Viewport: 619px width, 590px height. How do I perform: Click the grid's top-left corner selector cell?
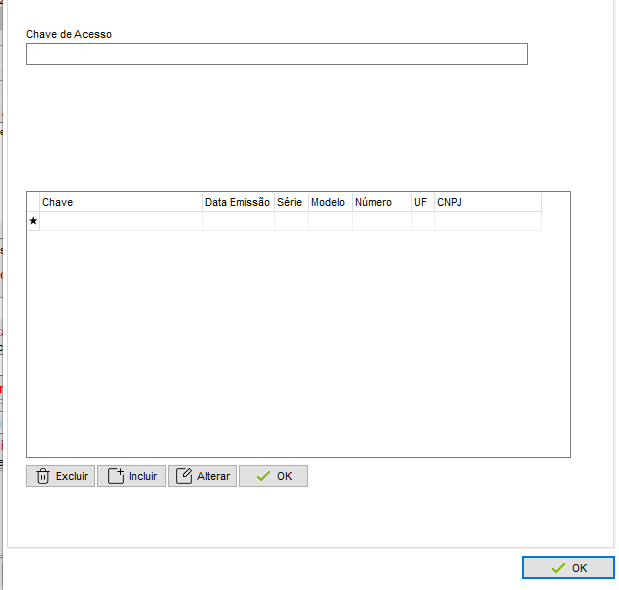33,202
